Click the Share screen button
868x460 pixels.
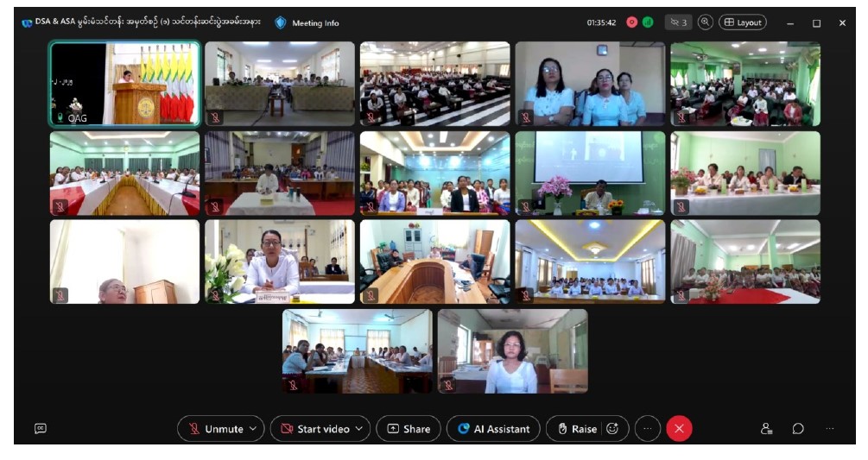(x=409, y=429)
